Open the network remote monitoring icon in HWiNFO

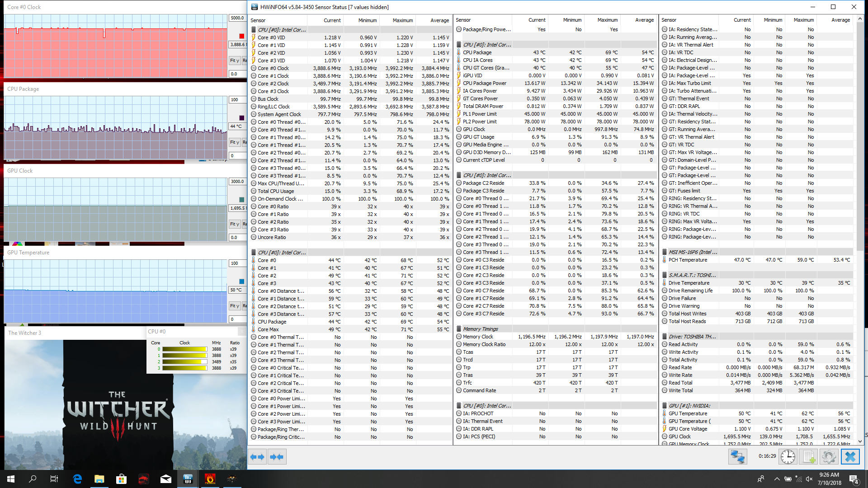tap(737, 457)
